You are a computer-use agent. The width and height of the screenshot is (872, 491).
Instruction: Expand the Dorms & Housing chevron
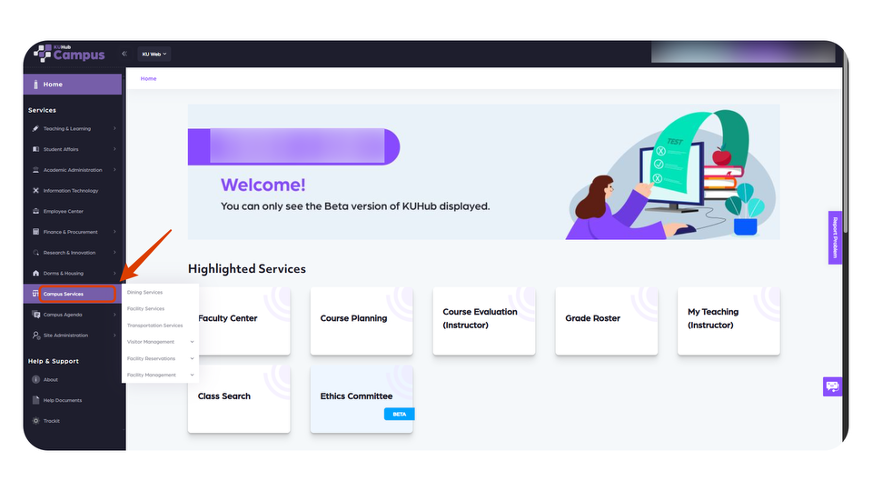coord(115,273)
